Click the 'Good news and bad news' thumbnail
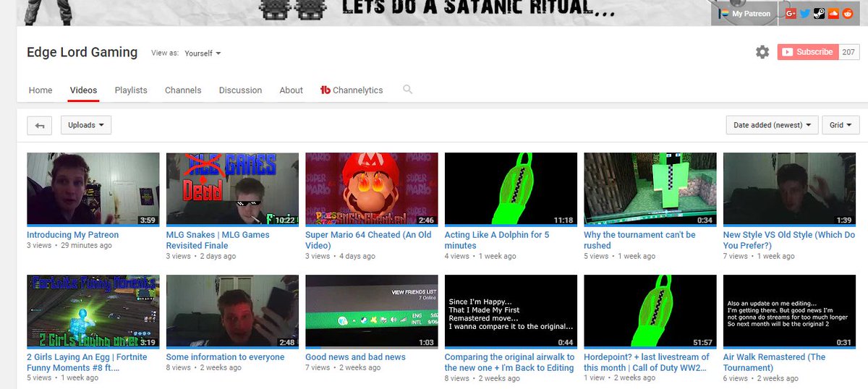The image size is (868, 389). [x=372, y=312]
